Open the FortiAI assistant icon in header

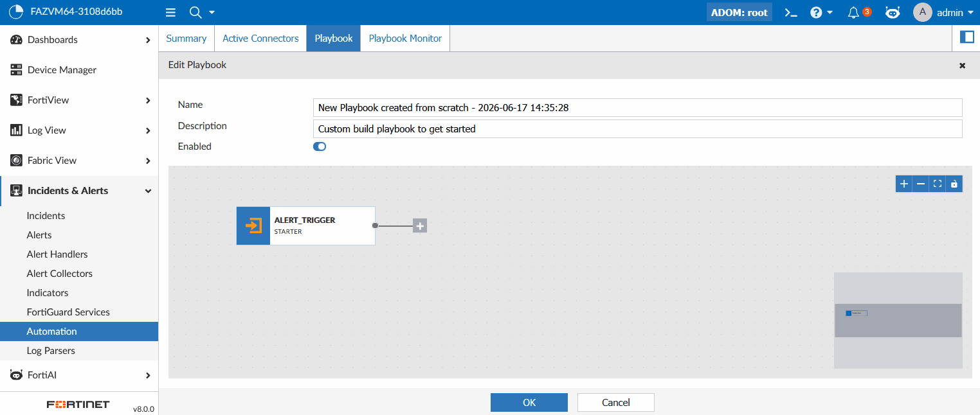(893, 12)
